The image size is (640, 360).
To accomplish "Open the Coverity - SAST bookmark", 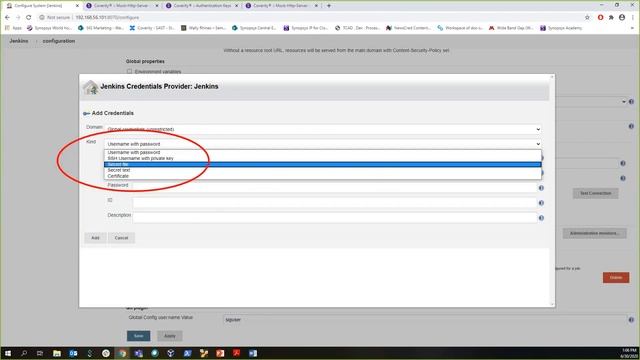I will pyautogui.click(x=152, y=28).
